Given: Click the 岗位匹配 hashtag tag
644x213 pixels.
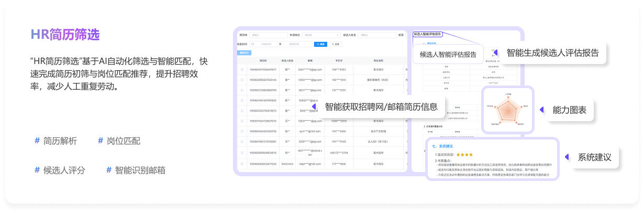Looking at the screenshot, I should tap(119, 141).
